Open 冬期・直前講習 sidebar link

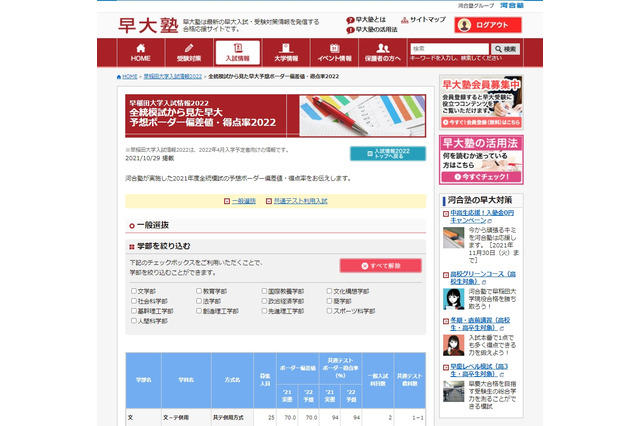(x=480, y=324)
